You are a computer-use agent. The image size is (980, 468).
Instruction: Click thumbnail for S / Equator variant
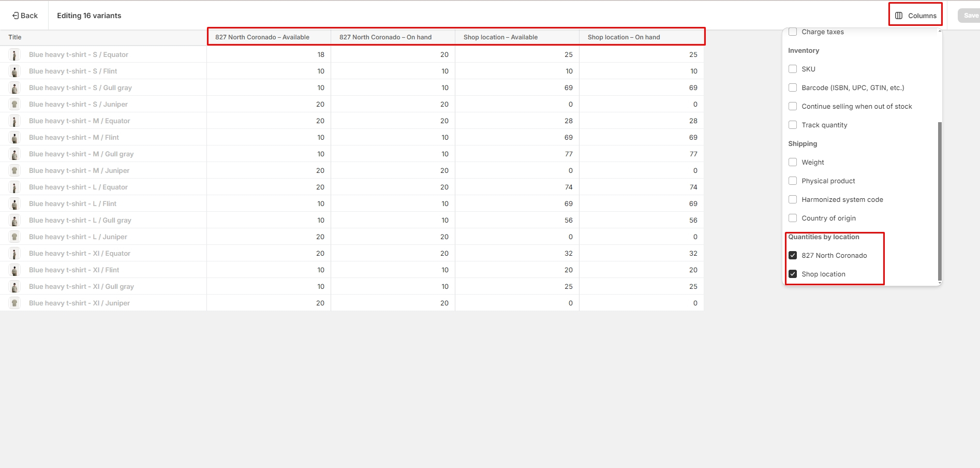click(x=14, y=55)
